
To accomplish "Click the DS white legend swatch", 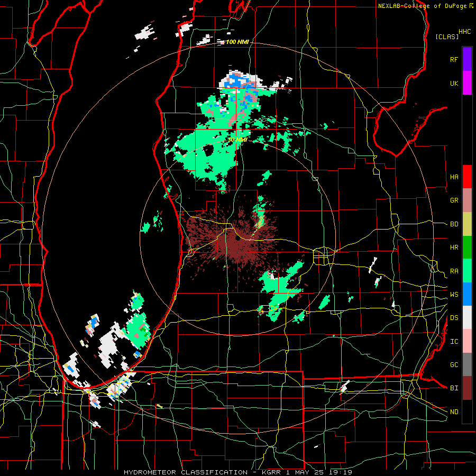I will (x=467, y=317).
